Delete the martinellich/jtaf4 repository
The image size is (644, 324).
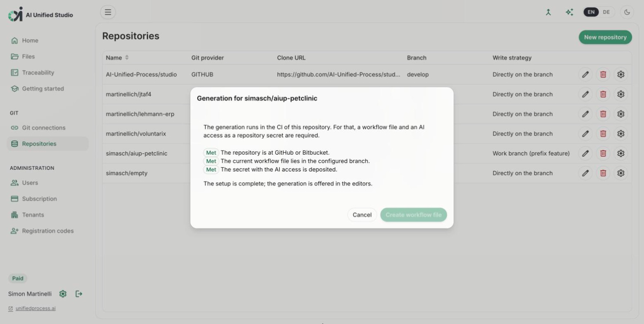[x=603, y=94]
